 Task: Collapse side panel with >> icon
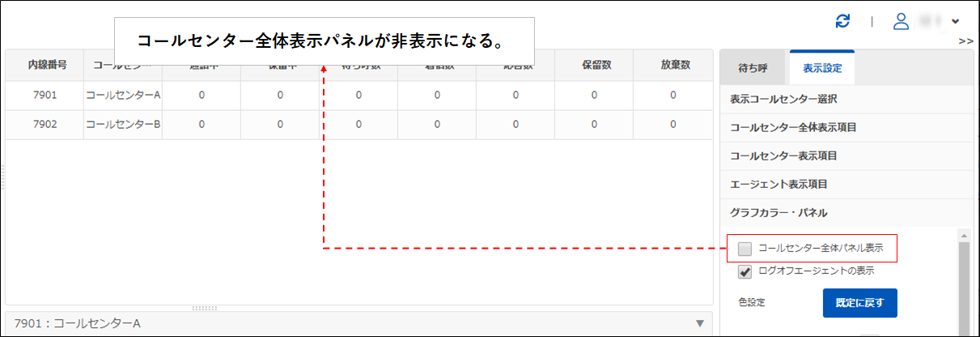click(x=965, y=41)
